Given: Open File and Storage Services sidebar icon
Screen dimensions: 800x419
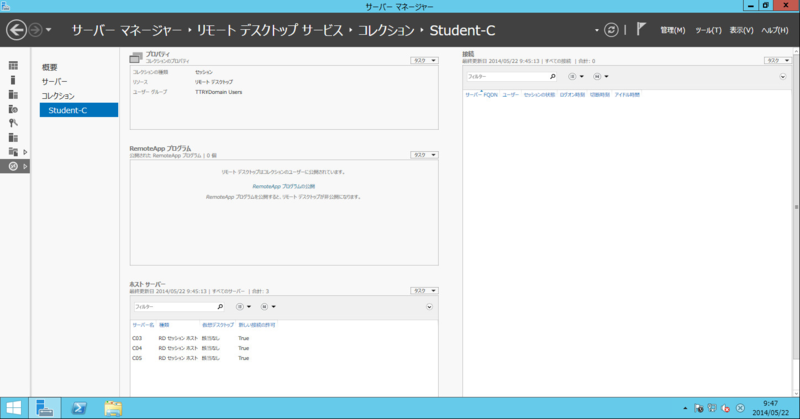Looking at the screenshot, I should point(13,152).
